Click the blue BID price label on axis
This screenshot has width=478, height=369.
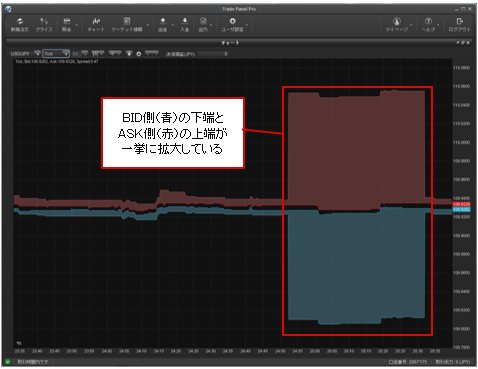[461, 210]
